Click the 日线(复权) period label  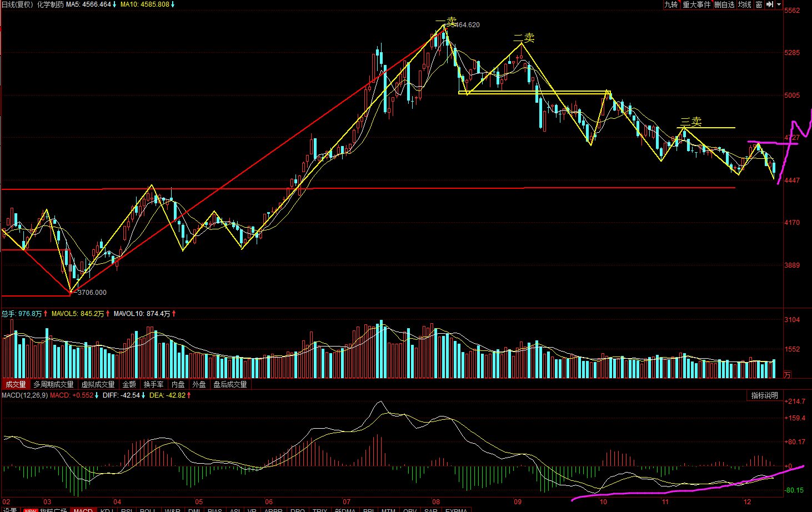[x=16, y=4]
